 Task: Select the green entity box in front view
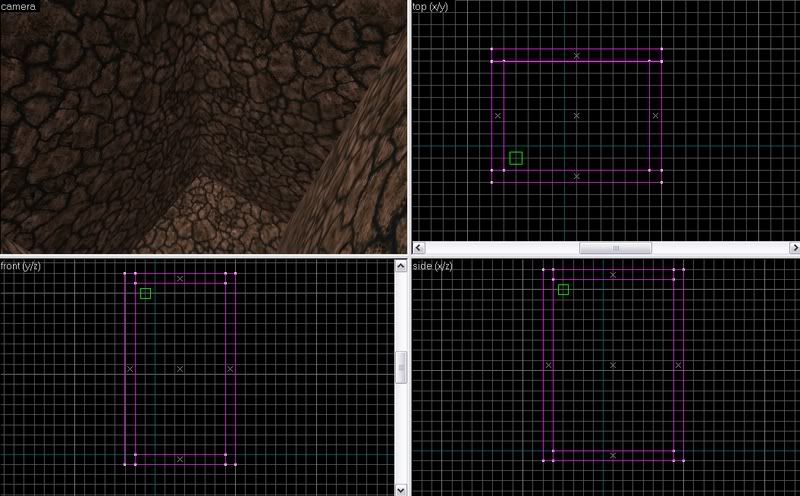coord(146,293)
